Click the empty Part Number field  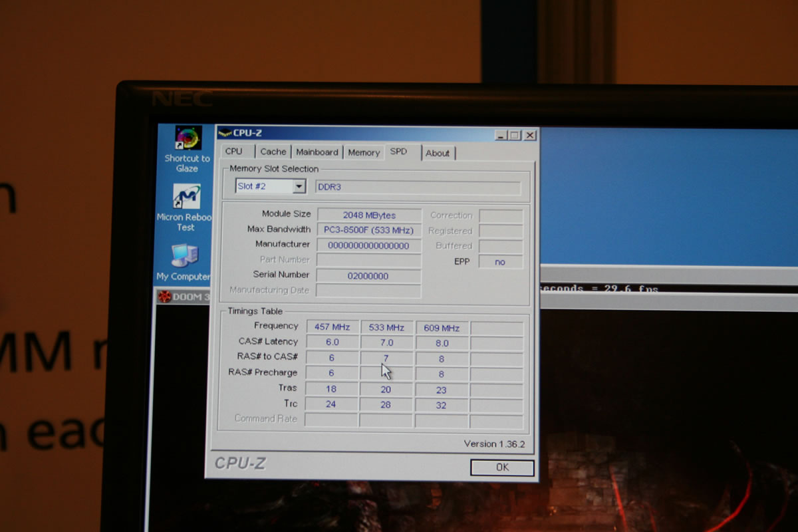pos(368,261)
